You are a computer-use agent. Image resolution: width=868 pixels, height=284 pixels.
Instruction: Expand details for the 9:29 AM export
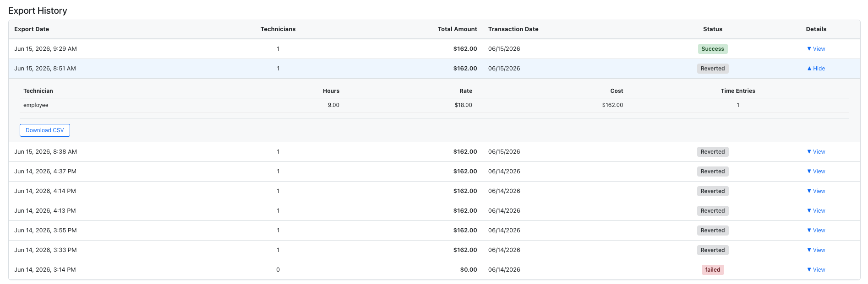point(816,49)
